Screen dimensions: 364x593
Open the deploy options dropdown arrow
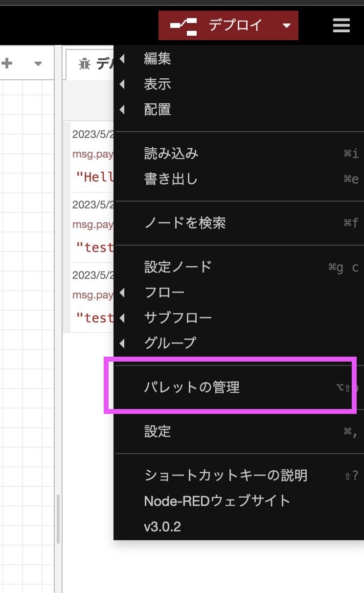287,25
